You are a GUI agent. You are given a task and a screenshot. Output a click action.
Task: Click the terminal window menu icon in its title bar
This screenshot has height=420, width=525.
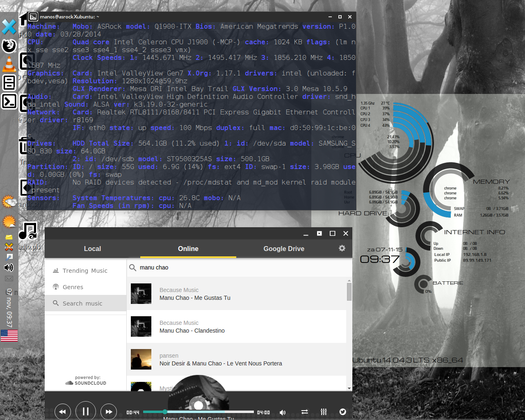pos(34,17)
